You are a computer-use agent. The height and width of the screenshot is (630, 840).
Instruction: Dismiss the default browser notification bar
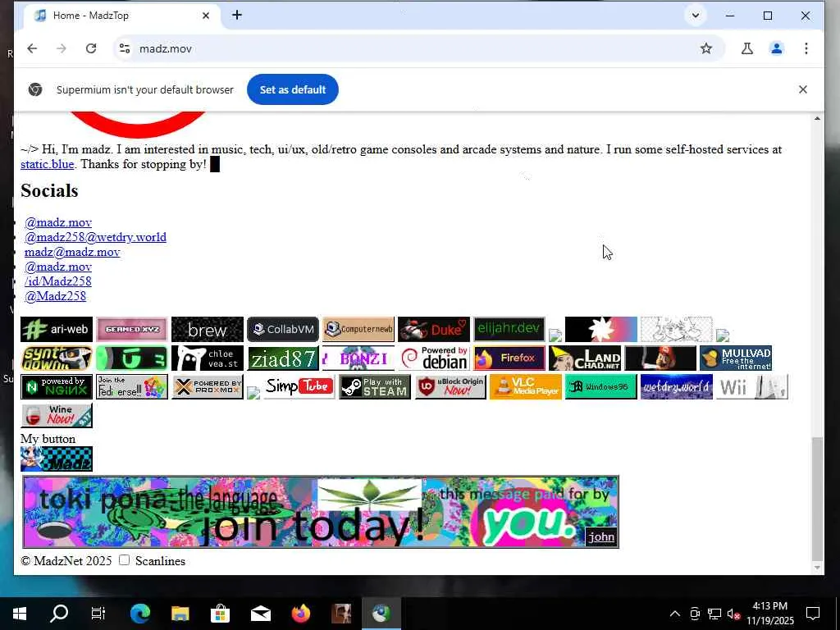tap(802, 89)
